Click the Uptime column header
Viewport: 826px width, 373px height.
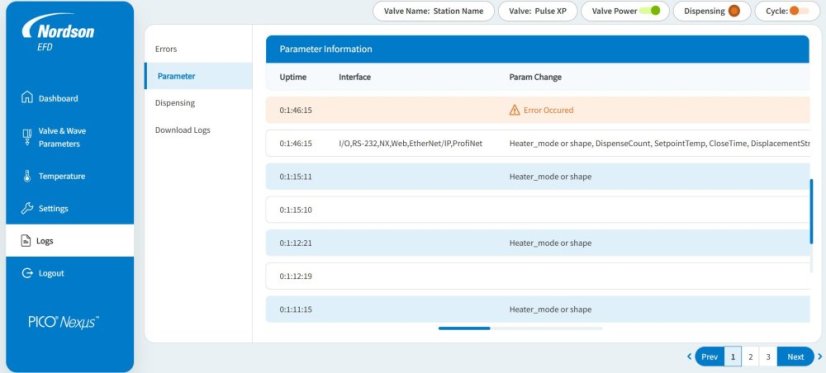tap(293, 77)
